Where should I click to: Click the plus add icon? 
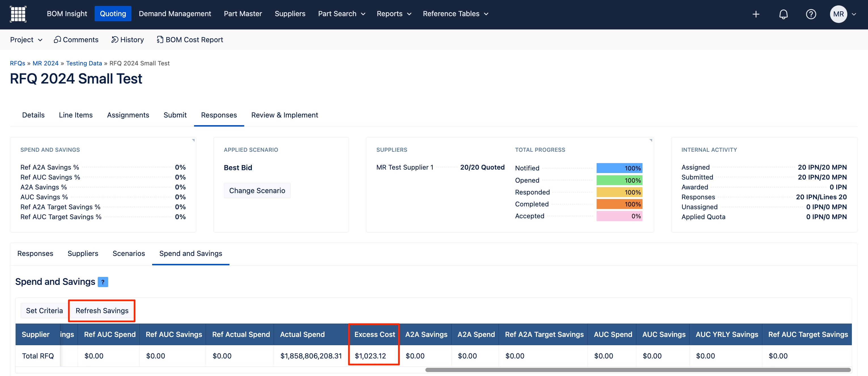click(x=756, y=14)
